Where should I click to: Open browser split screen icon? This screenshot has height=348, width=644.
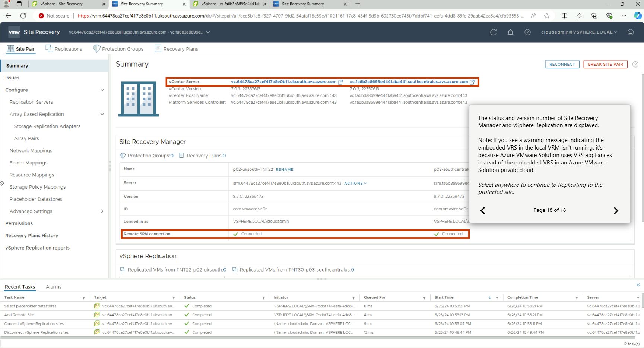point(564,16)
